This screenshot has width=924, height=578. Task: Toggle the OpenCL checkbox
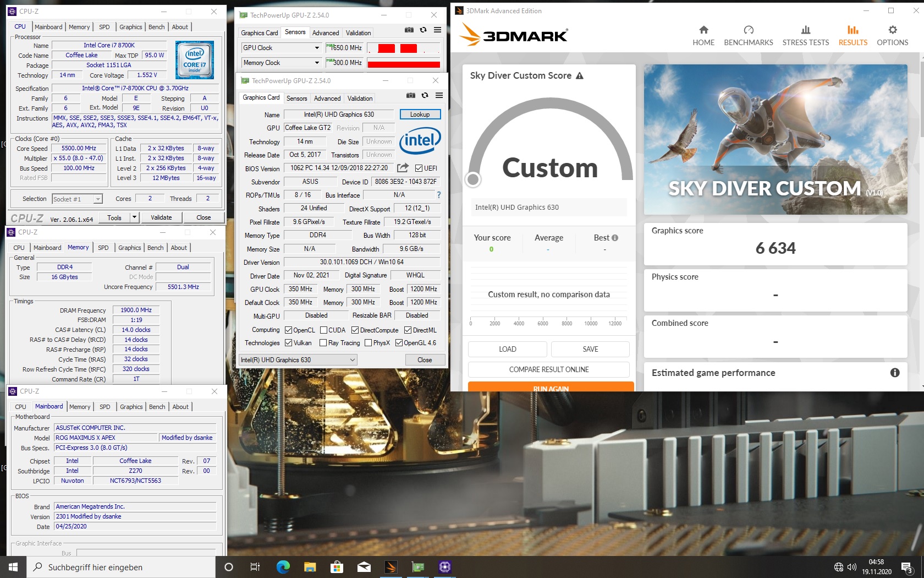point(288,330)
